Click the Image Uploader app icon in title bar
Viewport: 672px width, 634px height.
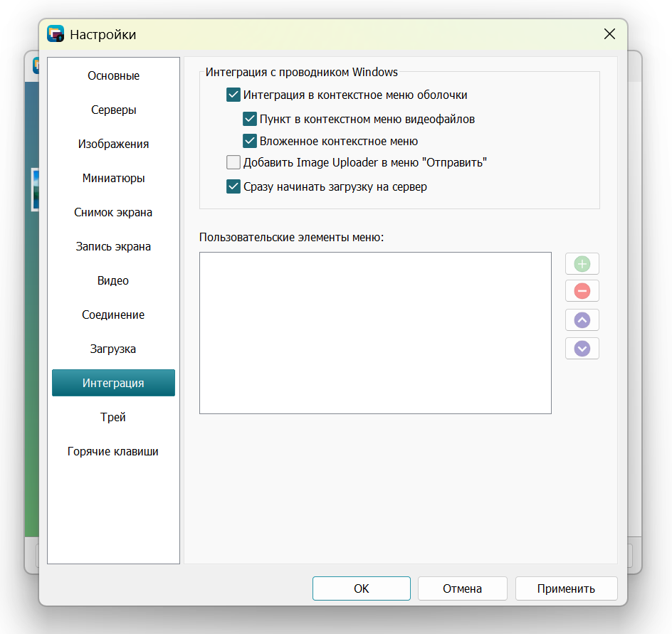[56, 34]
